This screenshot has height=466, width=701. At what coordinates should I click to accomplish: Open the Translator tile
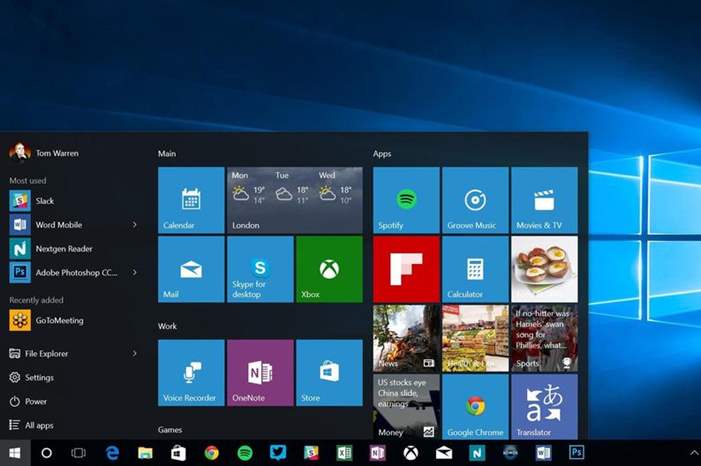(544, 407)
